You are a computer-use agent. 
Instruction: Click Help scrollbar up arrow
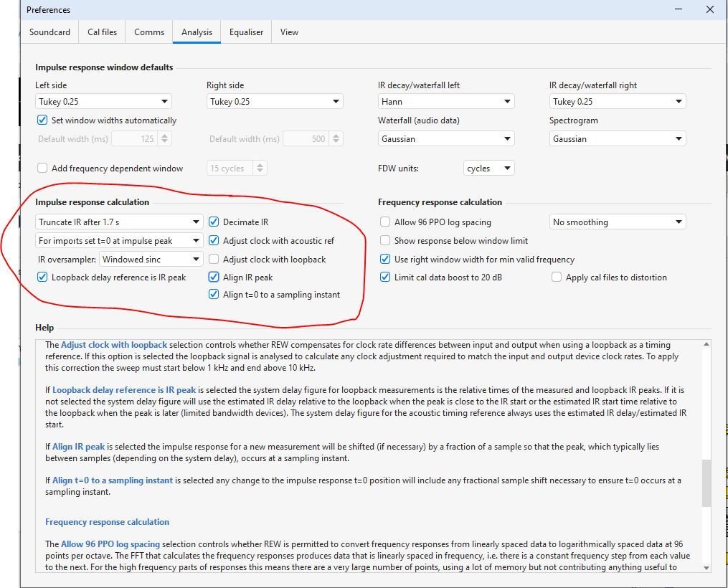(706, 344)
